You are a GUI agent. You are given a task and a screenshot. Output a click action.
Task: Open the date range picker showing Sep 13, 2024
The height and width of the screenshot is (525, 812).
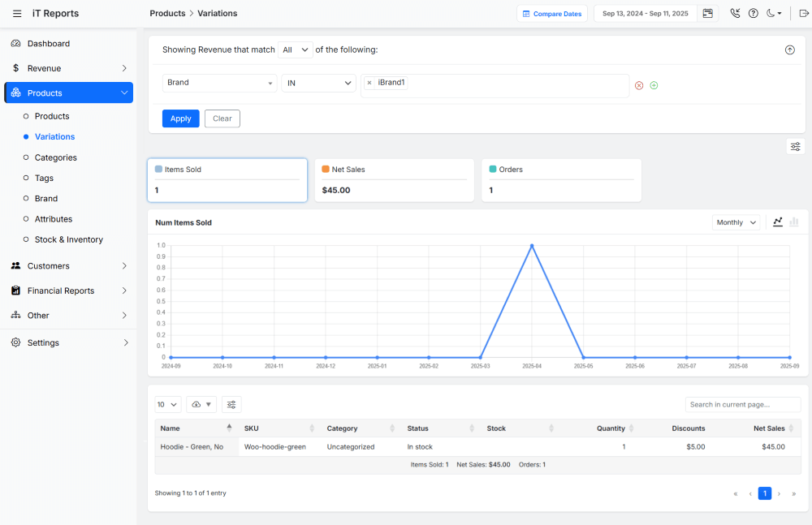click(x=646, y=13)
